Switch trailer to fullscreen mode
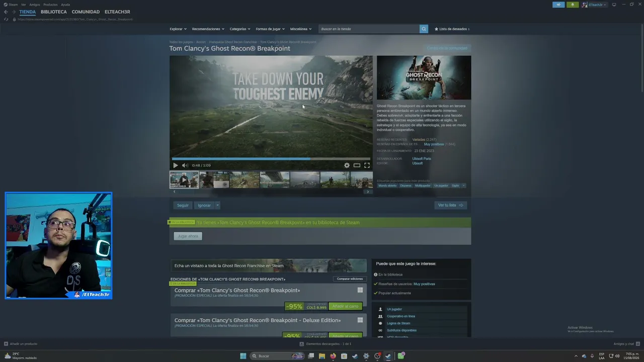The height and width of the screenshot is (362, 644). 367,165
